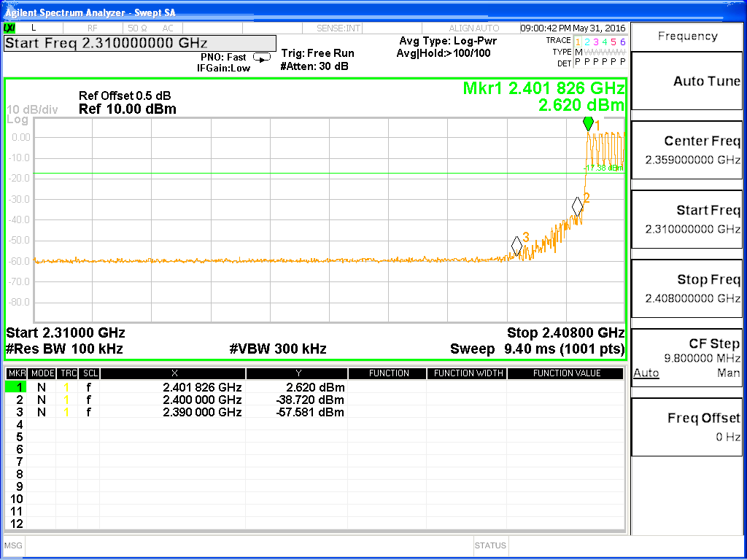Click the -17.38 dBm display line label
The height and width of the screenshot is (560, 747).
pos(603,168)
